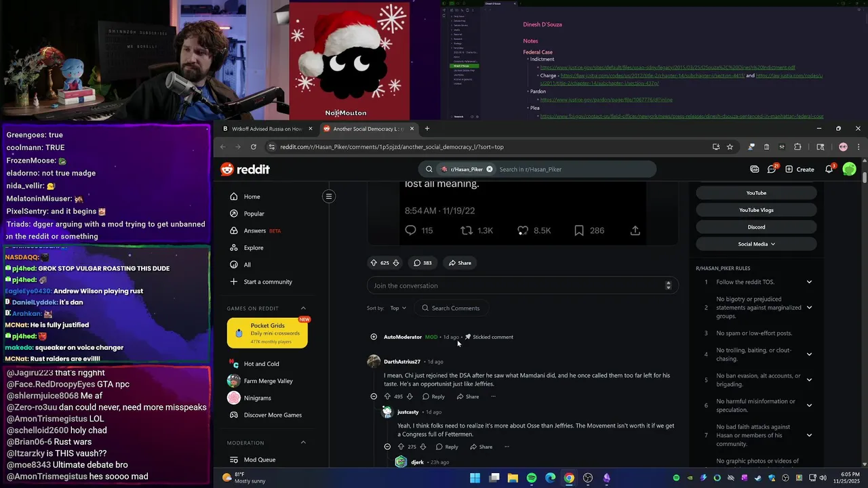The width and height of the screenshot is (868, 488).
Task: Open the Pocket Grids game card
Action: point(267,333)
